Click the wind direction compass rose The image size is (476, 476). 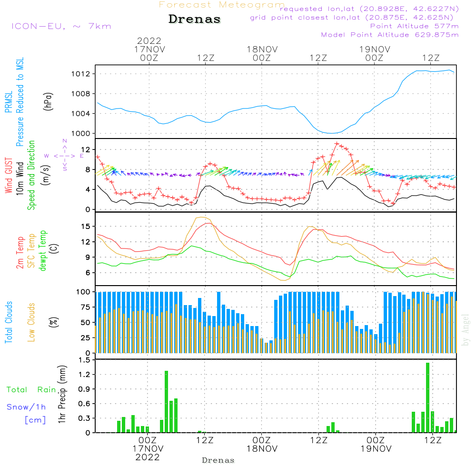(x=64, y=155)
